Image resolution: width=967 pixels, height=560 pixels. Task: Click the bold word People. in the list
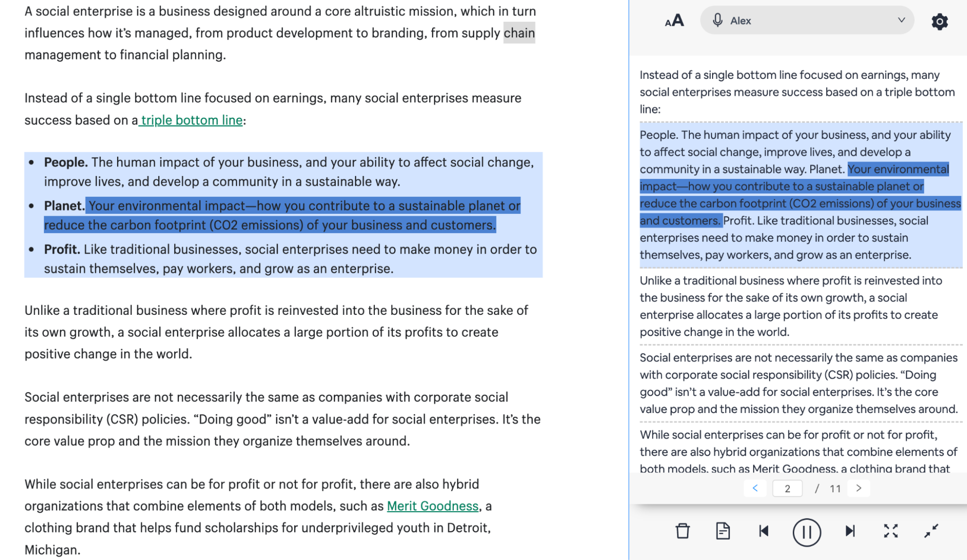pyautogui.click(x=66, y=162)
